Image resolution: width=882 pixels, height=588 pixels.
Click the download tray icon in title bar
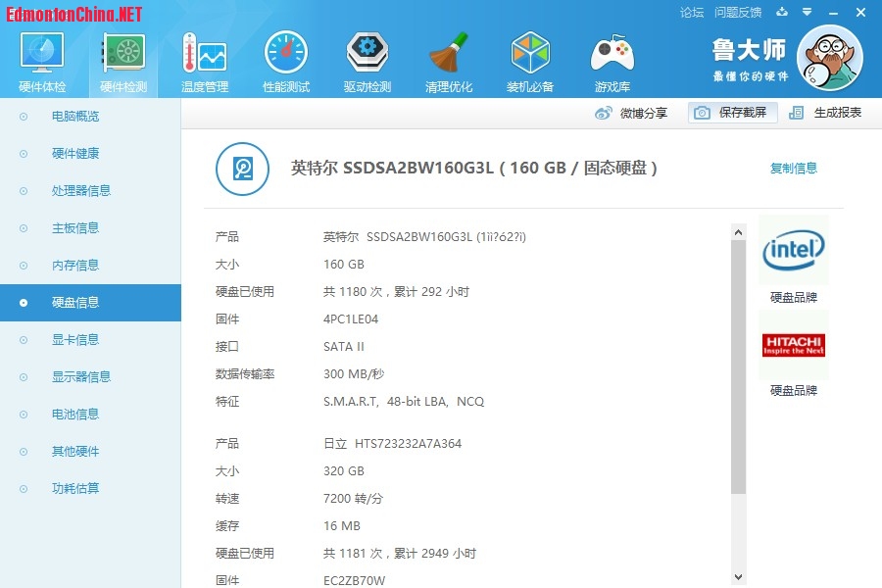pyautogui.click(x=781, y=13)
